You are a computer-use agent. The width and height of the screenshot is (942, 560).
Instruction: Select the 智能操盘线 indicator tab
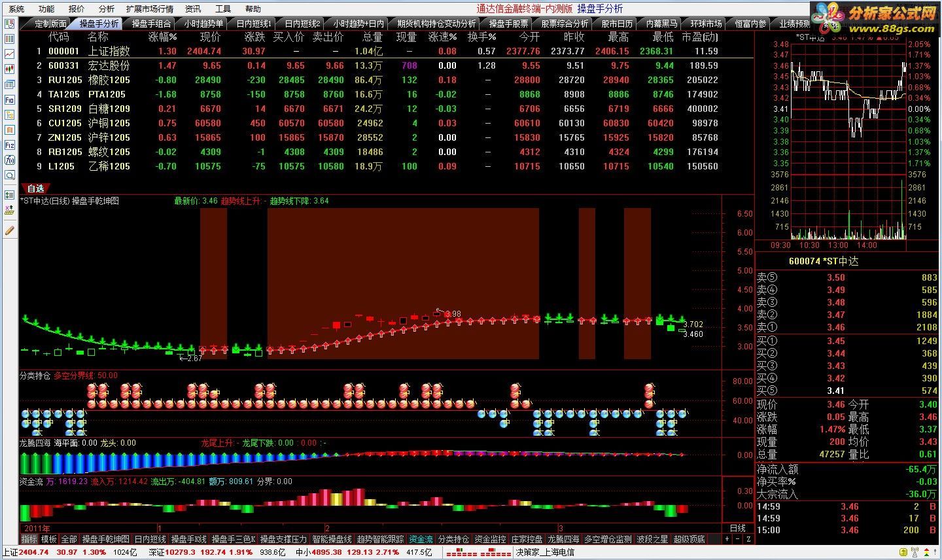(332, 539)
